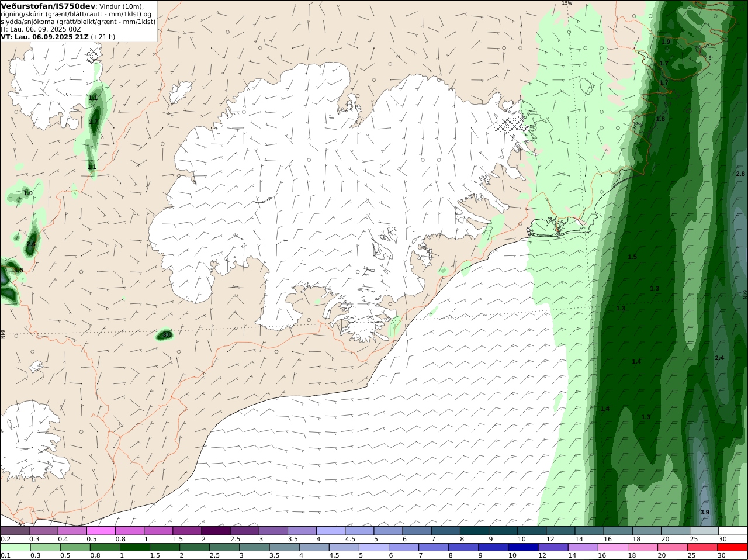Click the '0.2' label under the upper legend
The width and height of the screenshot is (748, 560).
click(x=6, y=539)
